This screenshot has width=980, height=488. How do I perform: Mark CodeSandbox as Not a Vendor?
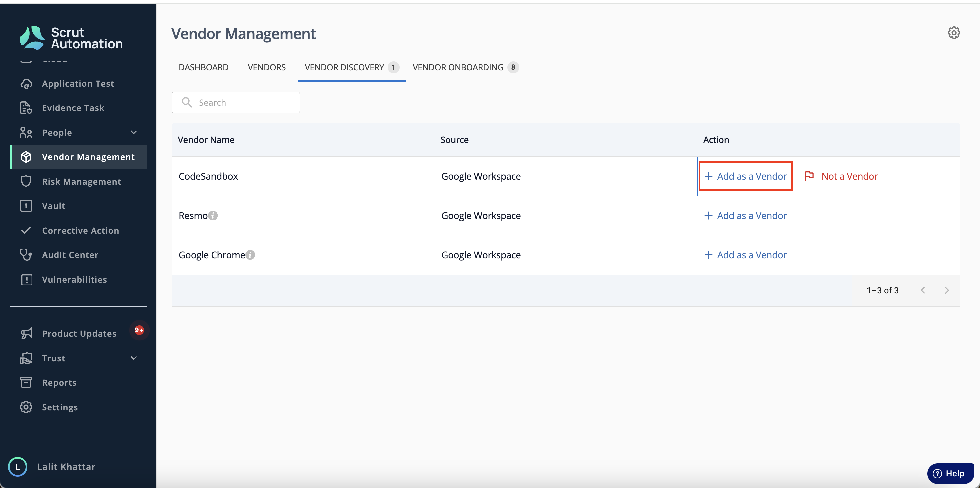841,176
